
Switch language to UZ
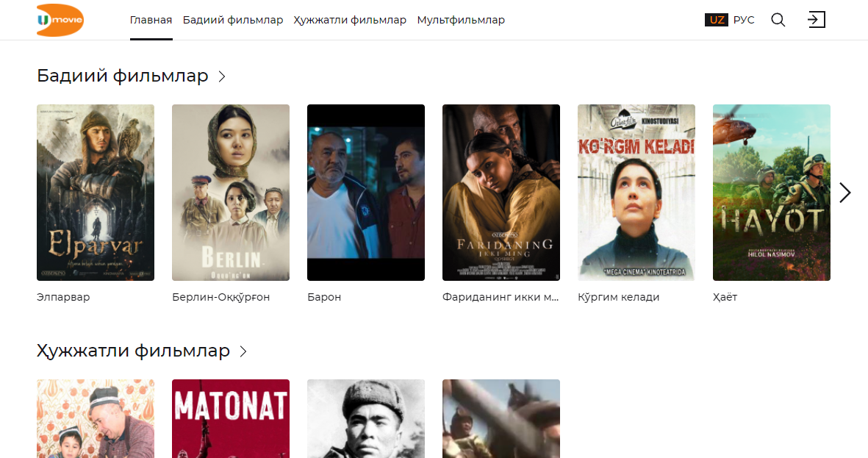717,20
